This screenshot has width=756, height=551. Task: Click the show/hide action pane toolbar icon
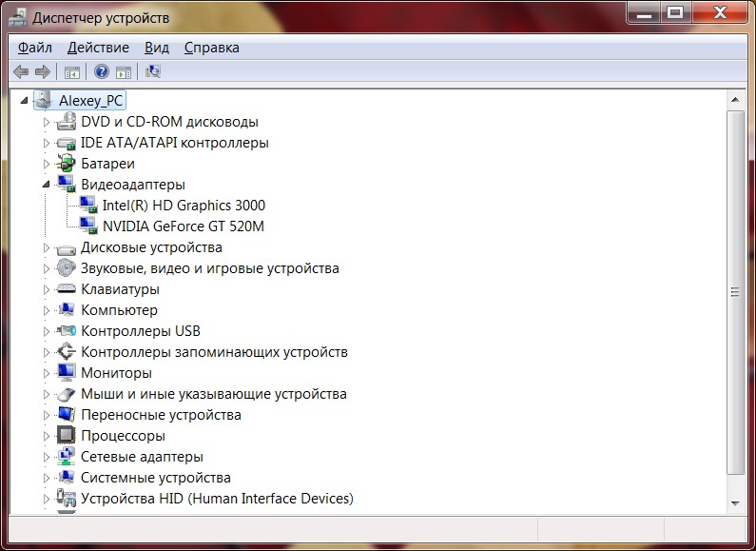[x=123, y=71]
